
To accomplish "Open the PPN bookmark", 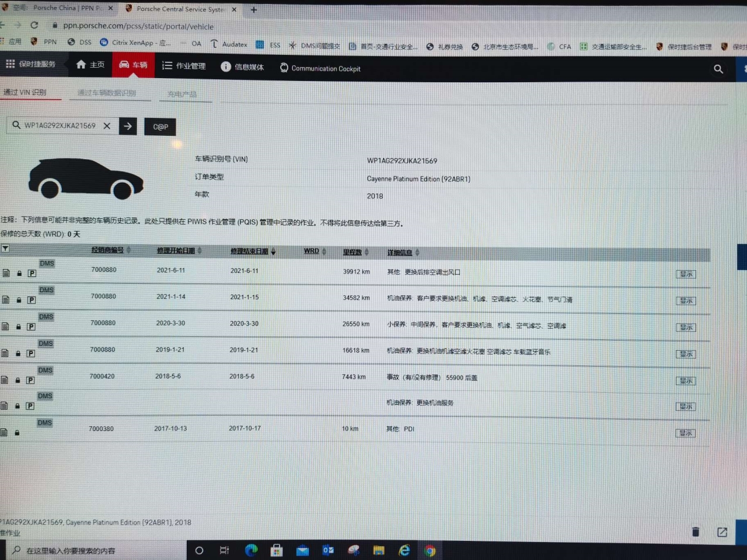I will 44,41.
